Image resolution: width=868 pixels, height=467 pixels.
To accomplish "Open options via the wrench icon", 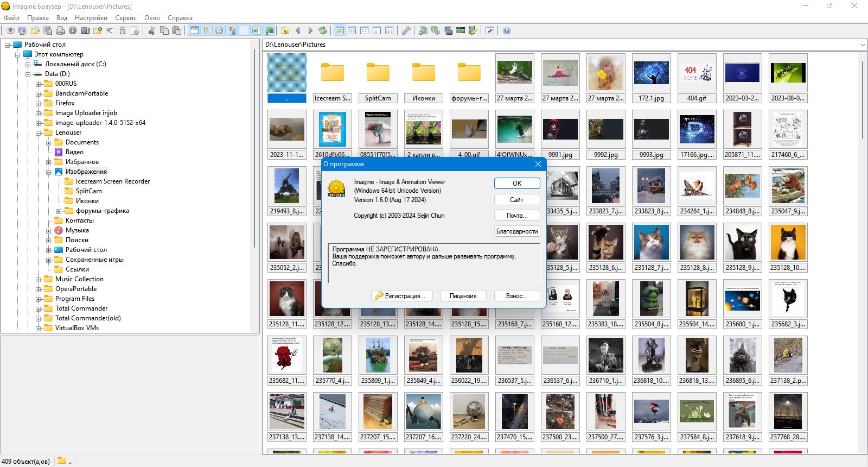I will point(406,30).
